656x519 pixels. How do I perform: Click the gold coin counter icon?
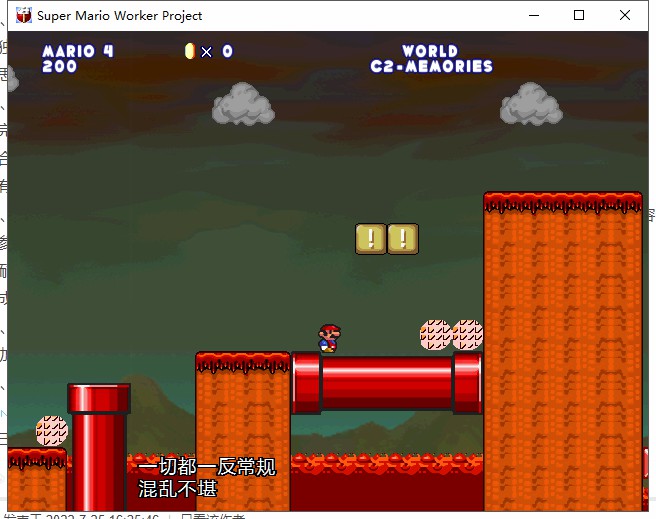pos(190,51)
